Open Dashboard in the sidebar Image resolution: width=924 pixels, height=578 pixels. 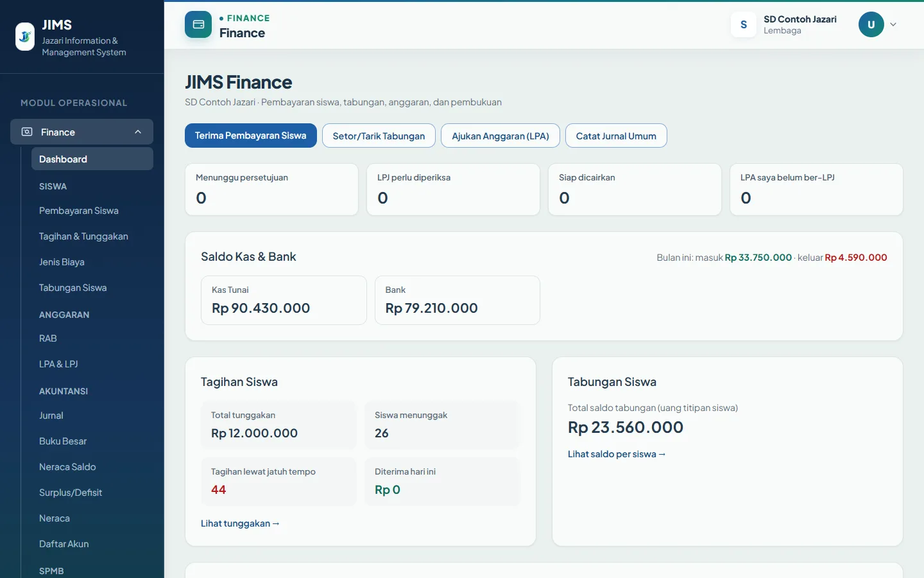tap(92, 159)
